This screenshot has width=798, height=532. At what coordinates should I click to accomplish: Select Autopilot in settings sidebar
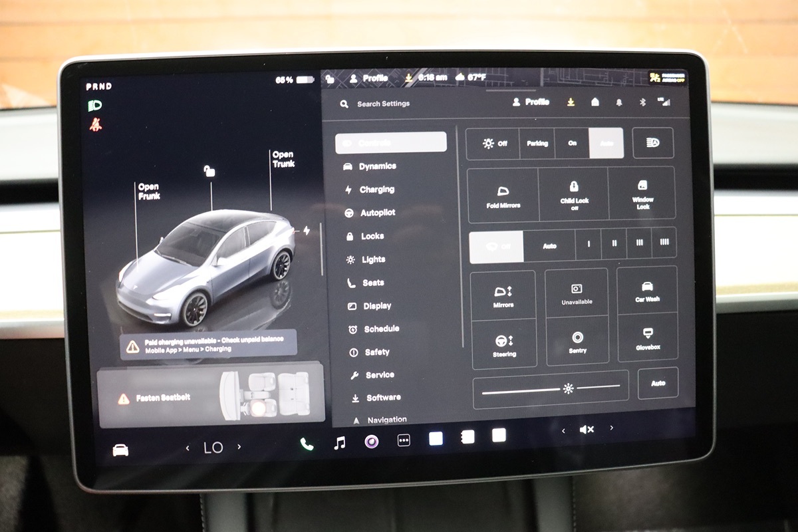377,213
